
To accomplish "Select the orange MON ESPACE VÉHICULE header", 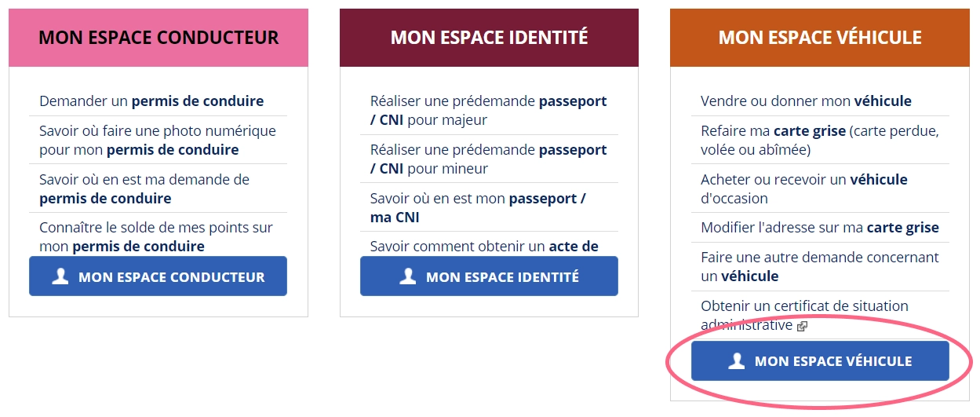I will (820, 38).
